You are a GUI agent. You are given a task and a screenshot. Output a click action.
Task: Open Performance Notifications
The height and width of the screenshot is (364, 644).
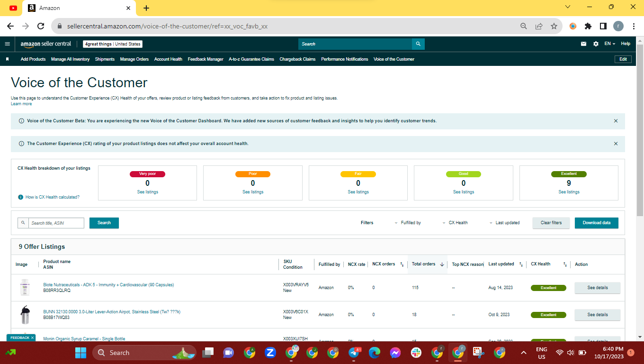(345, 59)
